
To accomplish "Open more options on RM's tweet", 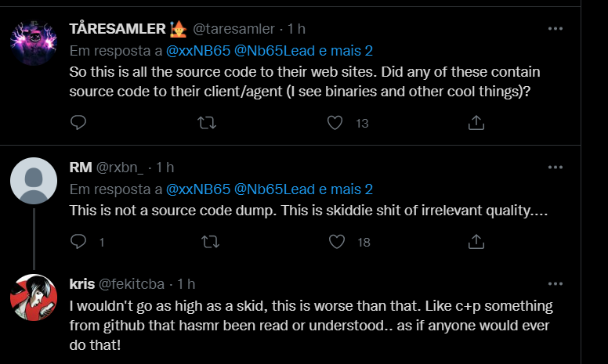I will [x=555, y=167].
